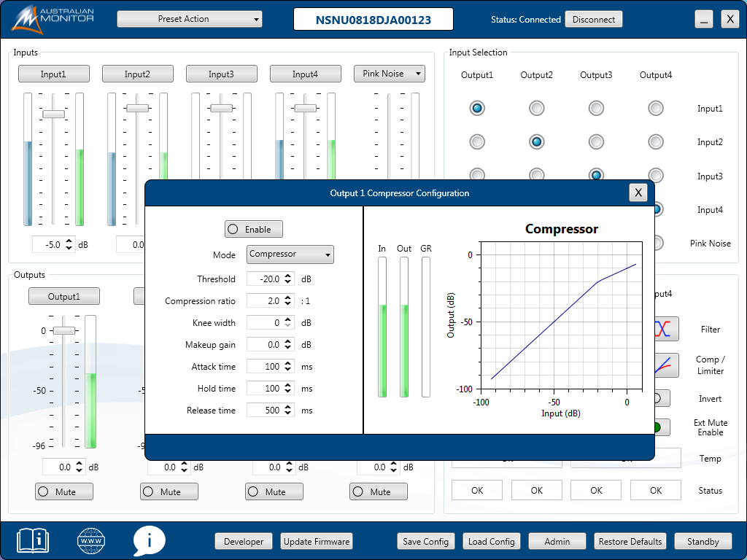Click the Australian Monitor logo
Viewport: 747px width, 560px height.
coord(53,19)
